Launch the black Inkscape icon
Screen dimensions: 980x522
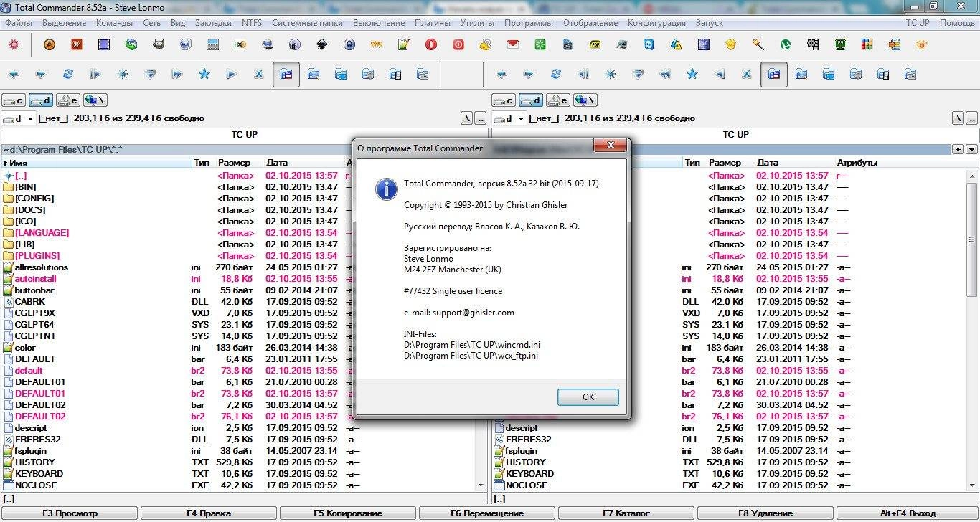point(322,44)
